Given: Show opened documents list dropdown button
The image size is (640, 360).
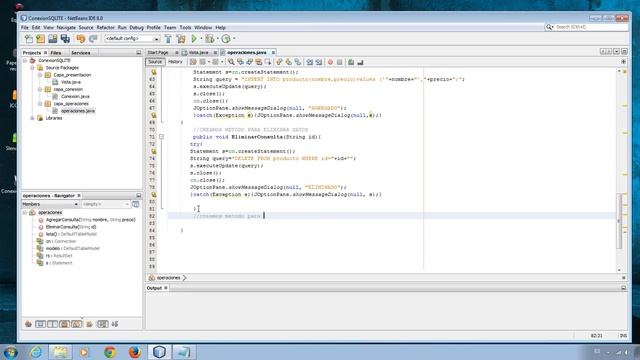Looking at the screenshot, I should (x=617, y=52).
